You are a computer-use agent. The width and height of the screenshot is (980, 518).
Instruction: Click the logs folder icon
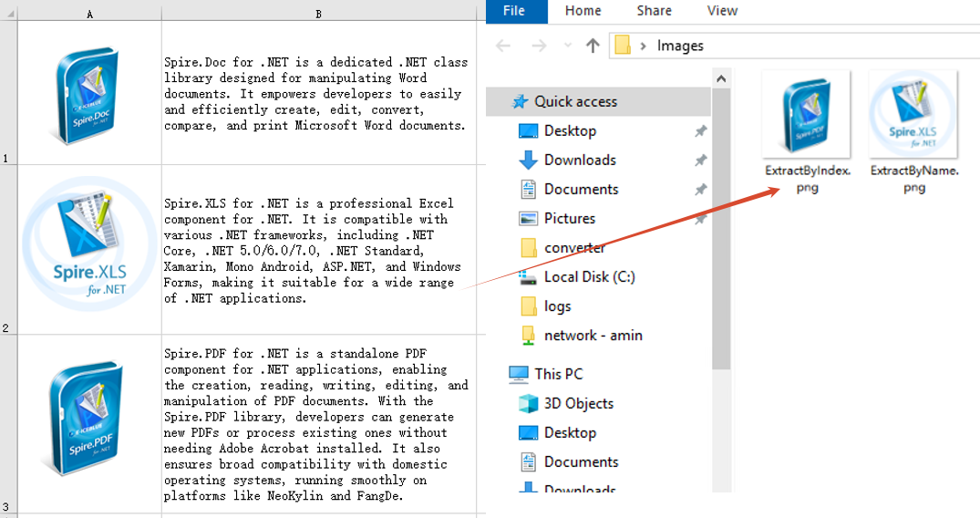point(528,306)
